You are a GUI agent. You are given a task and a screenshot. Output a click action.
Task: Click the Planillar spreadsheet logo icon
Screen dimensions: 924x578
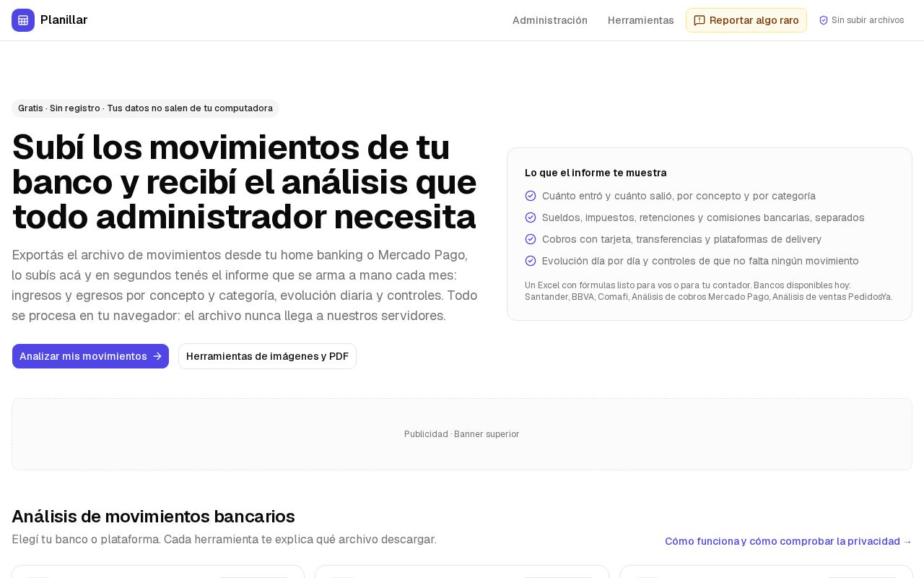click(x=23, y=20)
